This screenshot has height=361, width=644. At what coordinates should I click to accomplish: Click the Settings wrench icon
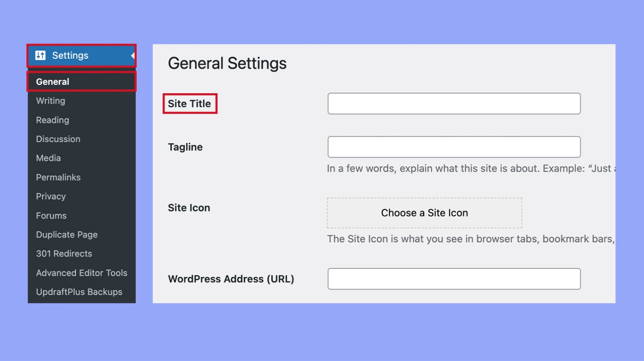point(40,55)
